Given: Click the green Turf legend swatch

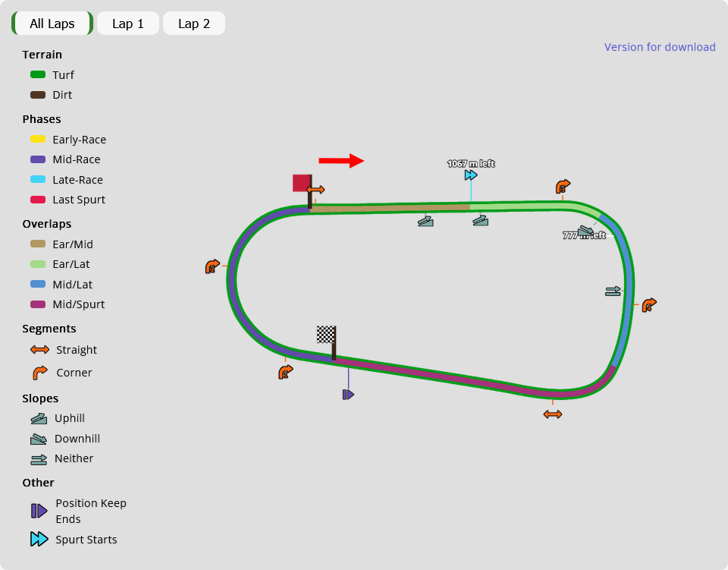Looking at the screenshot, I should tap(38, 74).
